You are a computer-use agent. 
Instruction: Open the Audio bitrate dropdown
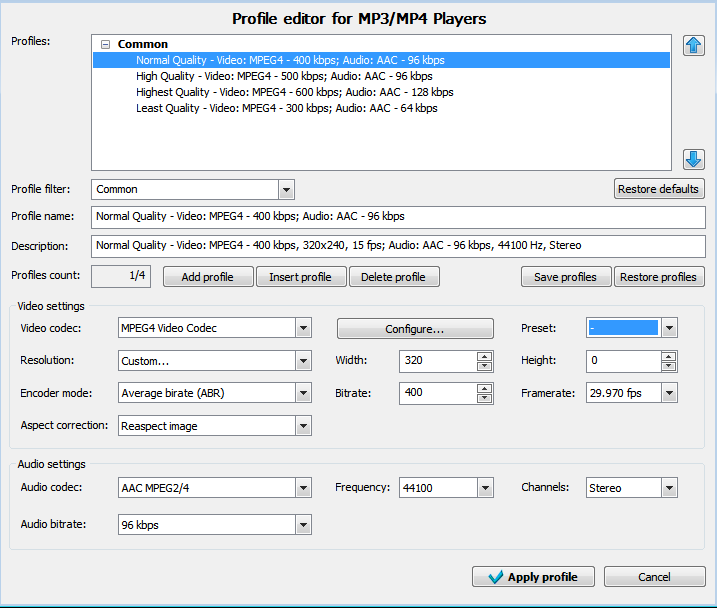[303, 525]
